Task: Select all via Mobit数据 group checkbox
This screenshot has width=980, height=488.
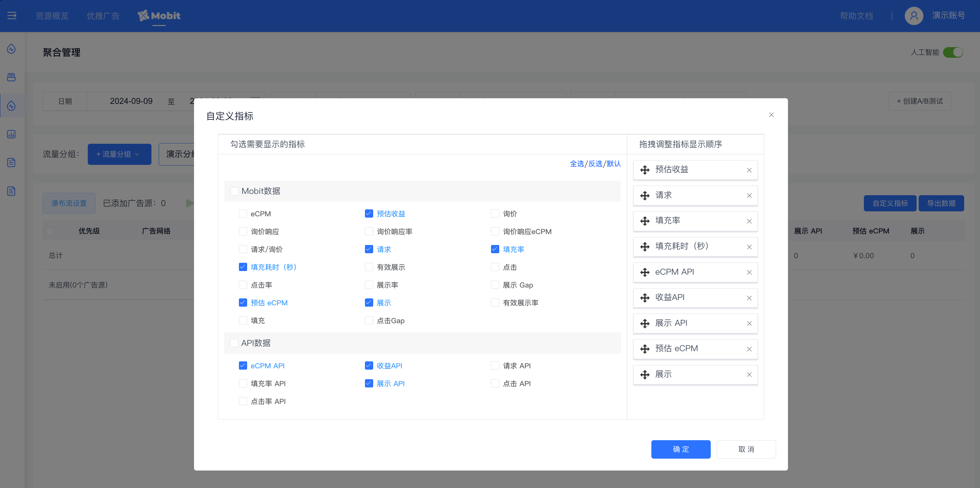Action: tap(234, 191)
